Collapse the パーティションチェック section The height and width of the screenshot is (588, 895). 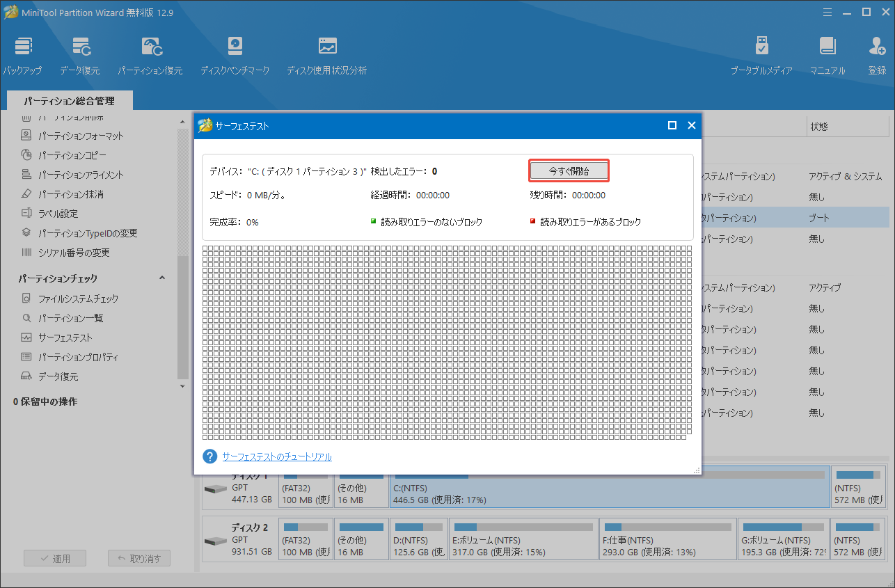point(162,278)
